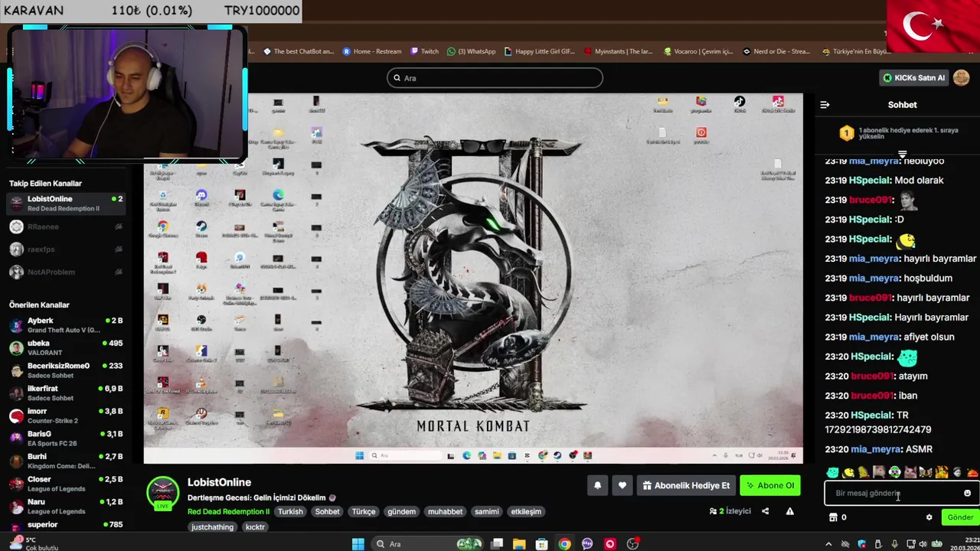Open Google Chrome from the taskbar
This screenshot has width=980, height=551.
(x=564, y=544)
